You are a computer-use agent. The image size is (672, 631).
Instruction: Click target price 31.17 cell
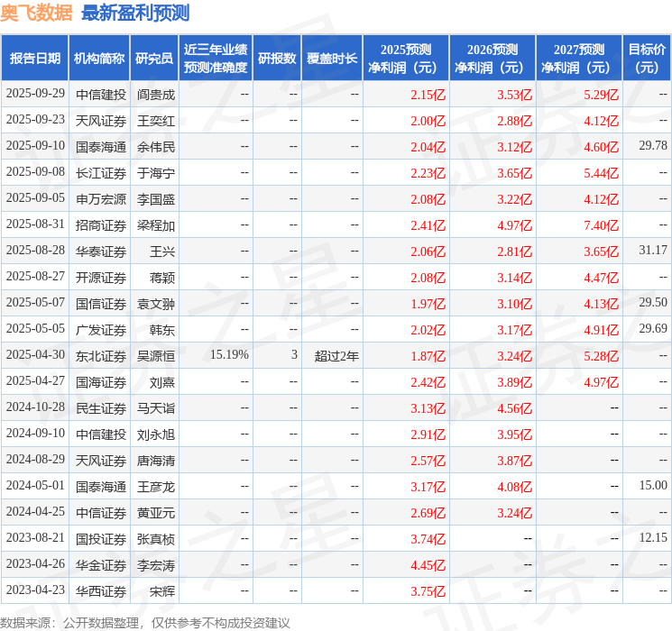coord(652,251)
